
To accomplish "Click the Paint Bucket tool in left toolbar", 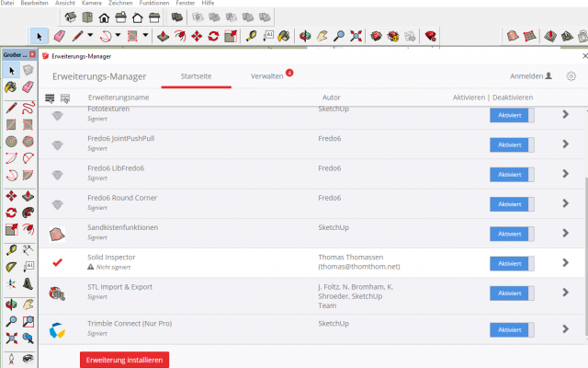I will coord(11,86).
